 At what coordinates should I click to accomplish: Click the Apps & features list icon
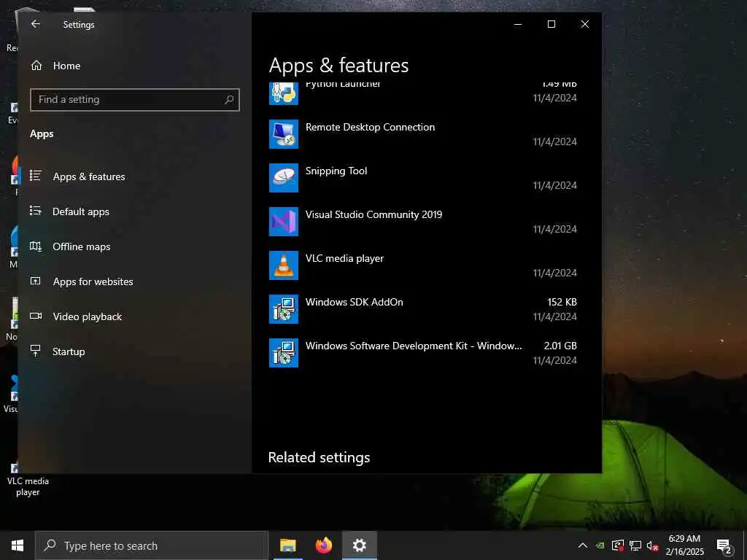point(36,176)
